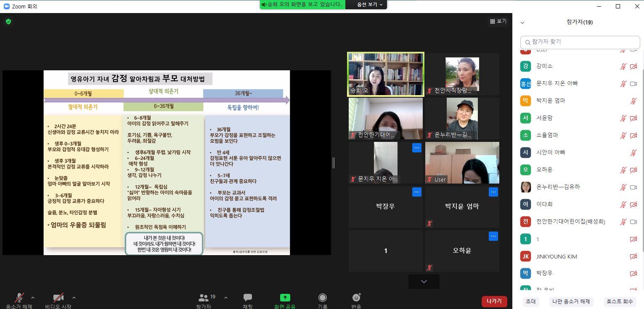
Task: Expand video options arrow beside camera
Action: tap(74, 298)
